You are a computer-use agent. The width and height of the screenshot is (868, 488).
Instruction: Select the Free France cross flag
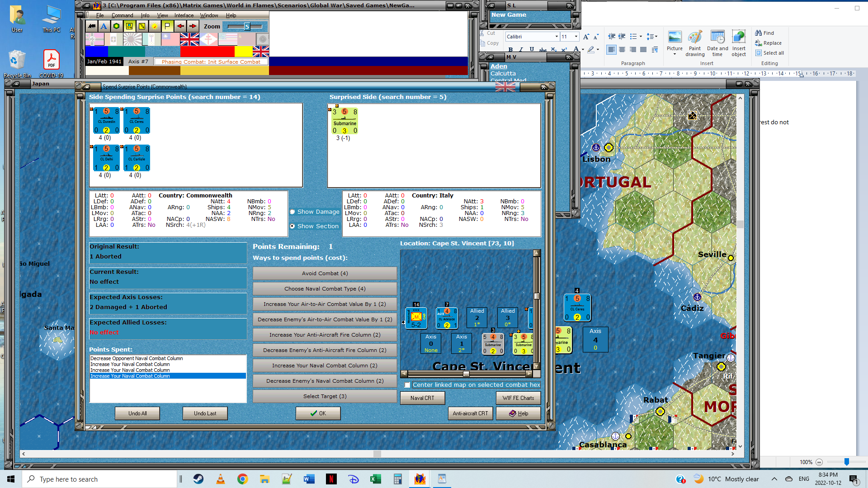pyautogui.click(x=208, y=40)
